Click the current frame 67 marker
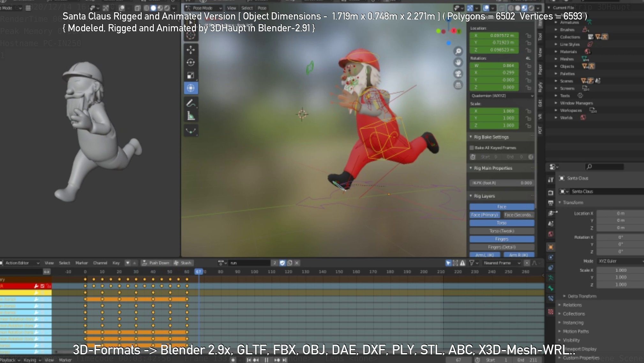 [x=198, y=272]
